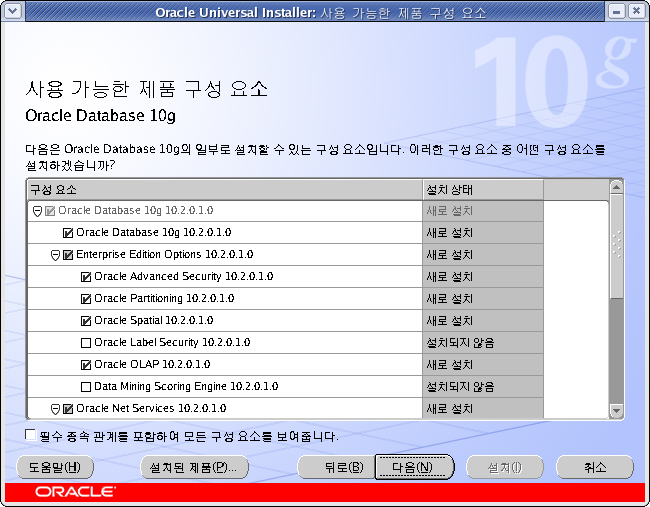The image size is (650, 507).
Task: Toggle Oracle Net Services checkbox
Action: coord(68,409)
